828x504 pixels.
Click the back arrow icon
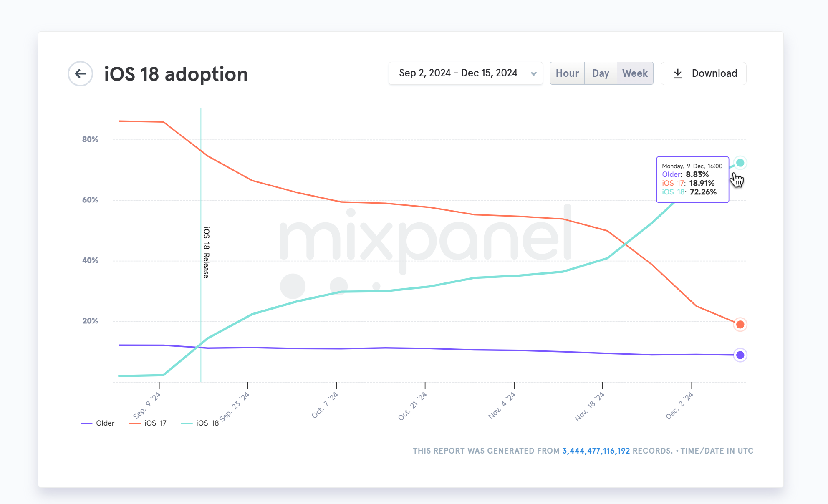81,74
